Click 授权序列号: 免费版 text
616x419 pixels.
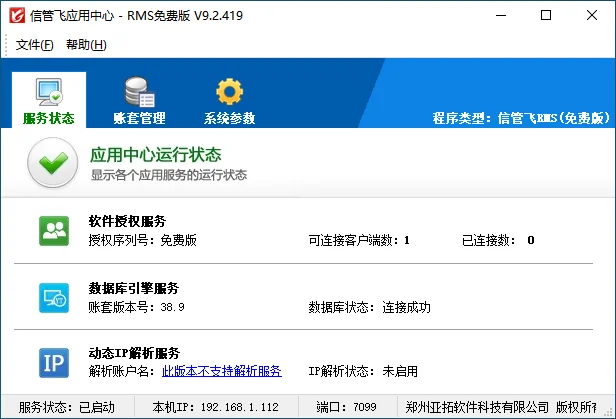pos(143,240)
